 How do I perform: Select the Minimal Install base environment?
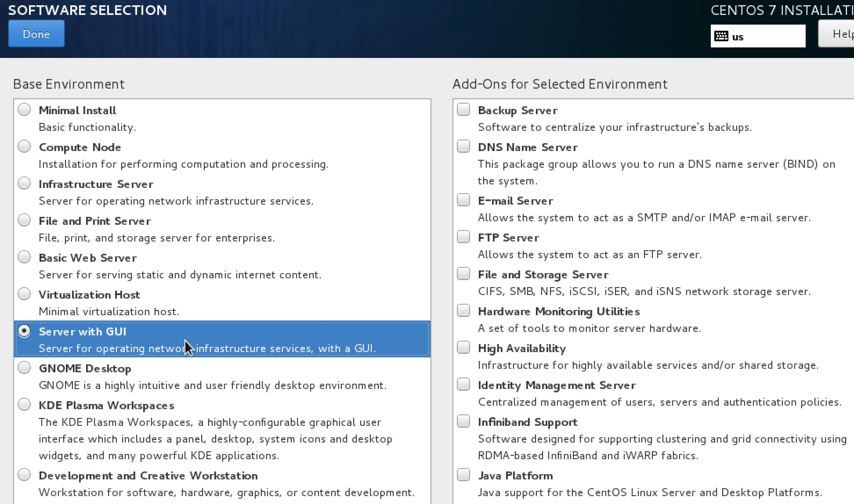point(24,109)
